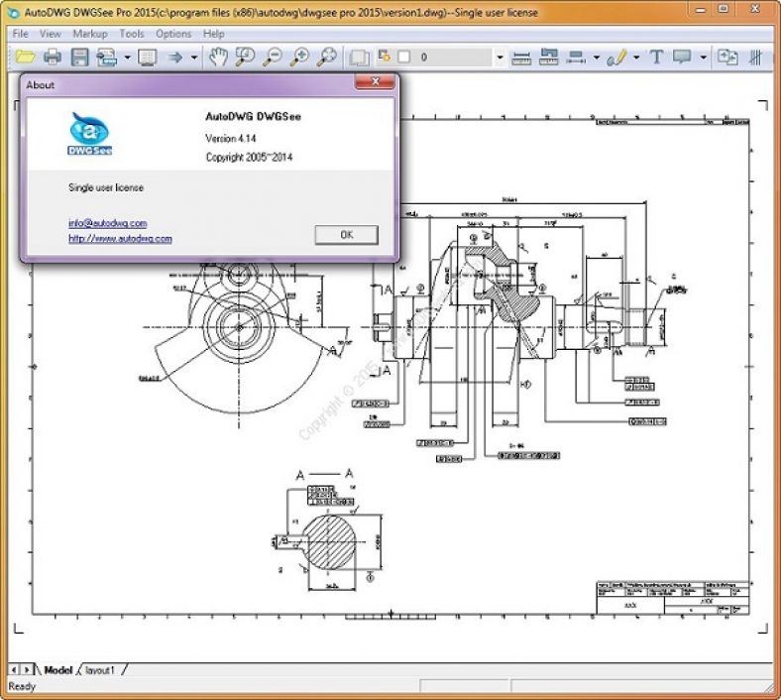Click the full screen view icon

click(x=148, y=58)
